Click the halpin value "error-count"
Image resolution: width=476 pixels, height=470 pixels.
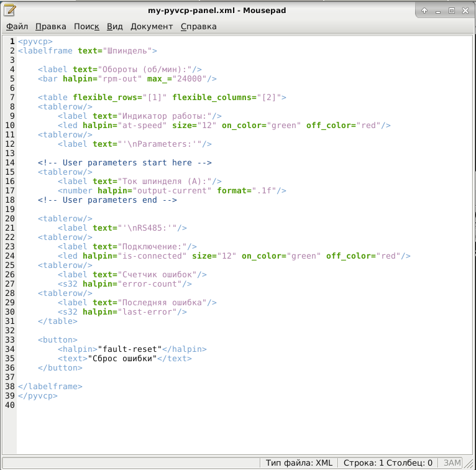150,284
